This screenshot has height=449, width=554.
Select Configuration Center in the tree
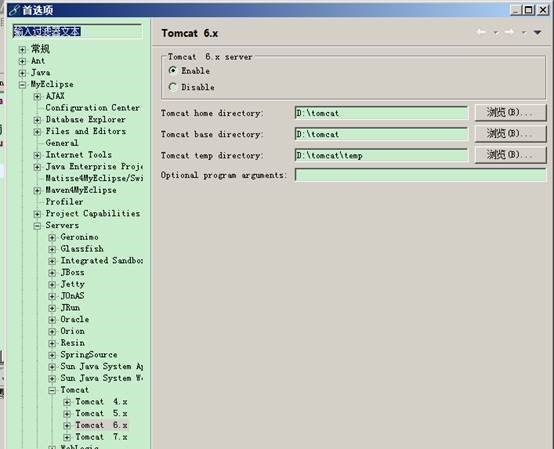[93, 108]
